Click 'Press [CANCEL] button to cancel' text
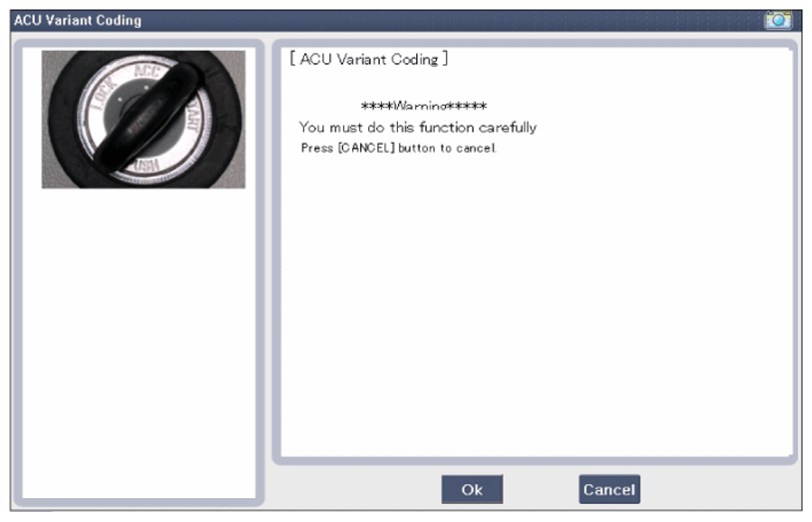The width and height of the screenshot is (812, 522). coord(398,148)
